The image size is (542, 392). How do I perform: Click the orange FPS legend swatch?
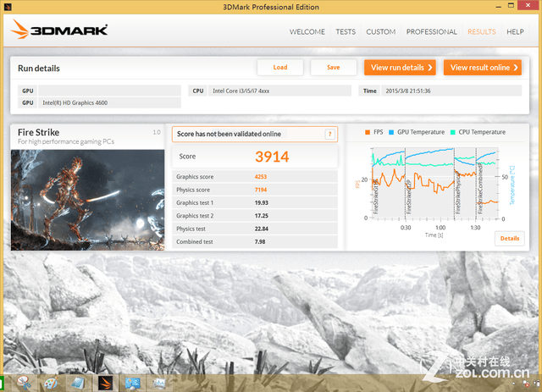[x=368, y=132]
